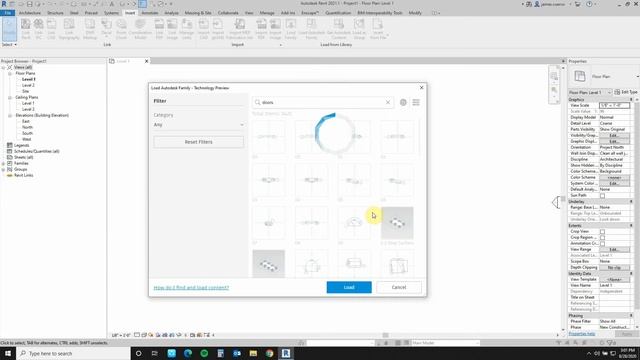Click the Link PDF ribbon icon
640x360 pixels.
pos(159,29)
